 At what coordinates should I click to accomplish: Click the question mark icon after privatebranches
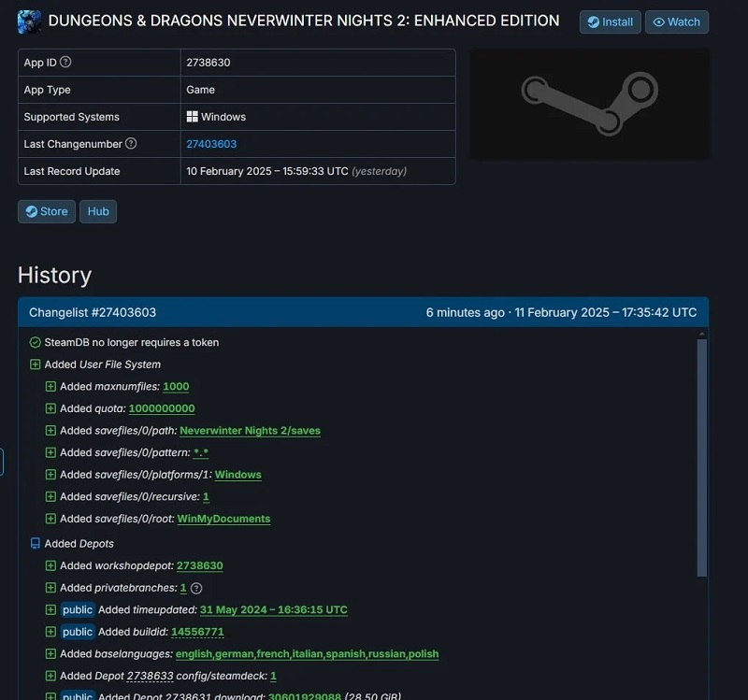point(196,588)
